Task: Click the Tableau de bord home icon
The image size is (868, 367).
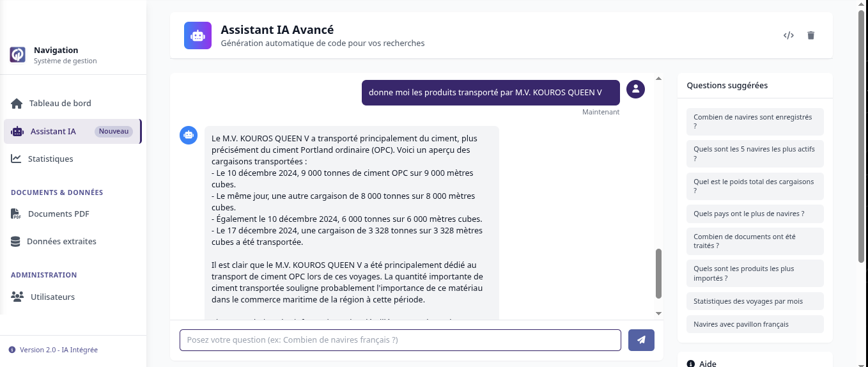Action: point(17,104)
